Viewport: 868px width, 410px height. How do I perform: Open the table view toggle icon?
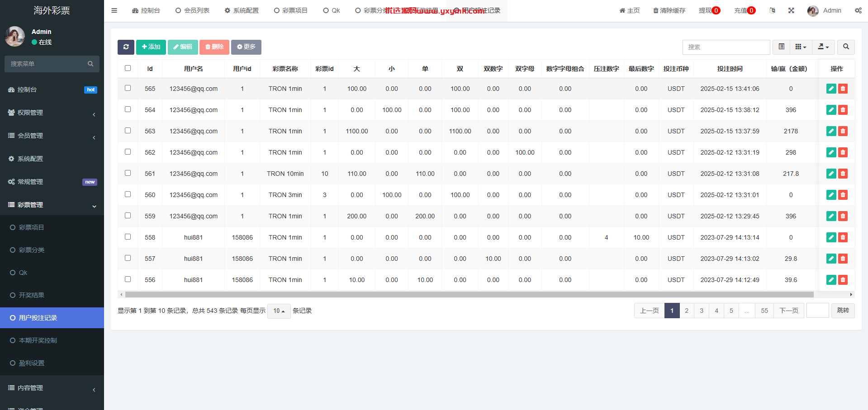(781, 47)
